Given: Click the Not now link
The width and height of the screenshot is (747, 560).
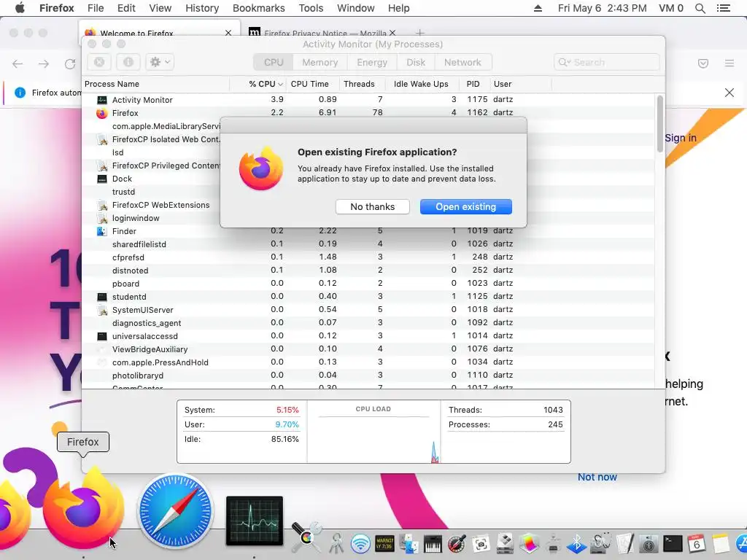Looking at the screenshot, I should pos(597,477).
